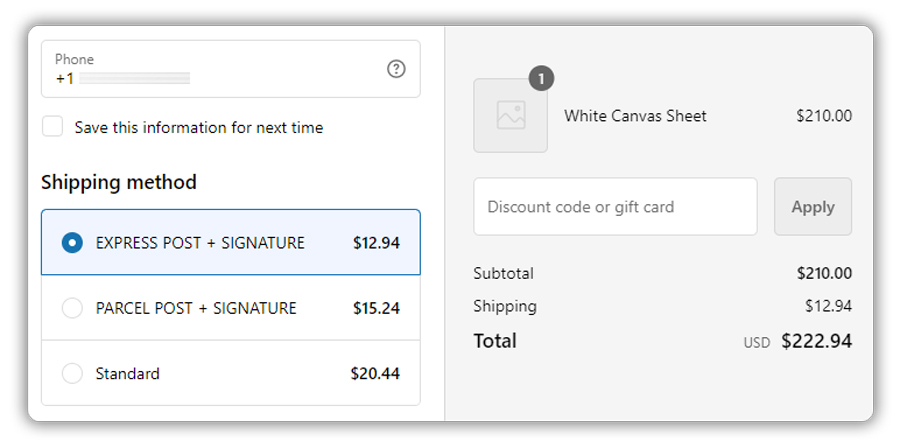Select EXPRESS POST + SIGNATURE radio button
The width and height of the screenshot is (900, 448).
click(x=72, y=243)
